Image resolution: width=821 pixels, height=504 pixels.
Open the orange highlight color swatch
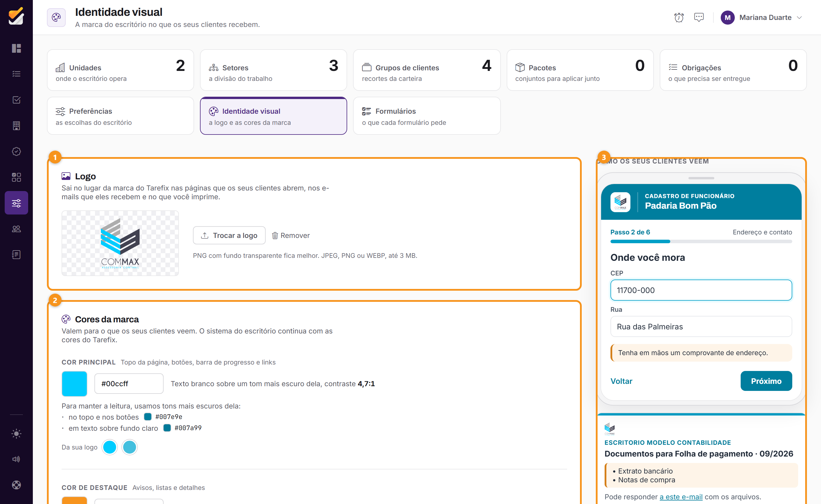[74, 500]
